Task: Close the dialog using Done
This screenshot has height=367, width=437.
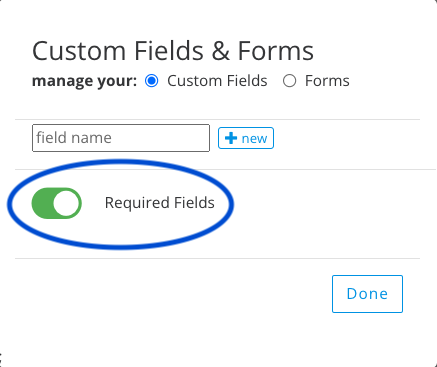Action: (x=367, y=294)
